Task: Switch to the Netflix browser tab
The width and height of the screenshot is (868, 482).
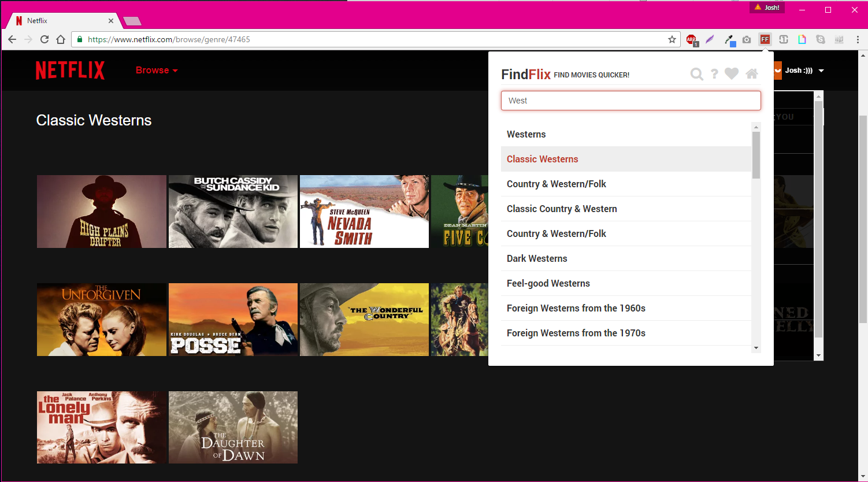Action: click(x=58, y=20)
